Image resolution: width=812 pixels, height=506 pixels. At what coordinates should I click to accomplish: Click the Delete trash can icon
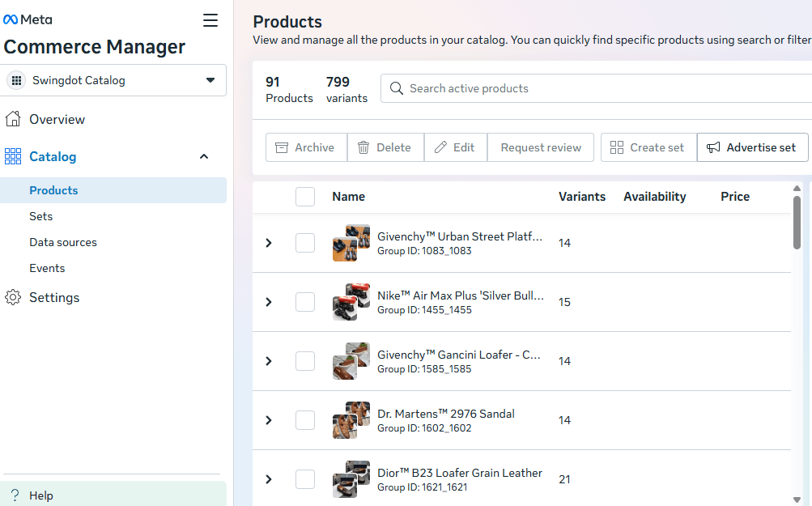click(363, 147)
